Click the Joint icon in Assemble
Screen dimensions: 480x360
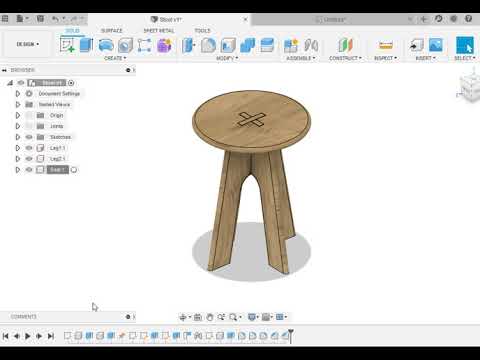pos(311,45)
